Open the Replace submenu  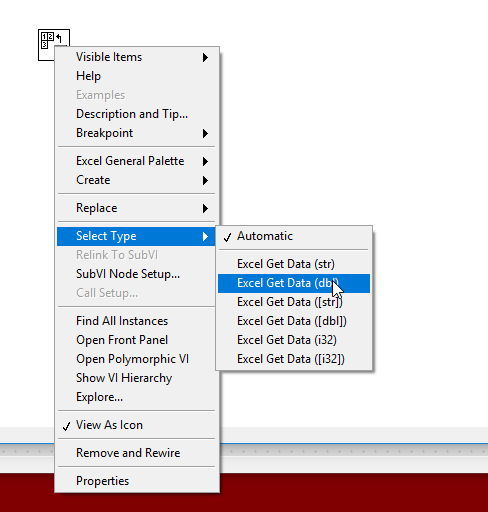(x=137, y=208)
